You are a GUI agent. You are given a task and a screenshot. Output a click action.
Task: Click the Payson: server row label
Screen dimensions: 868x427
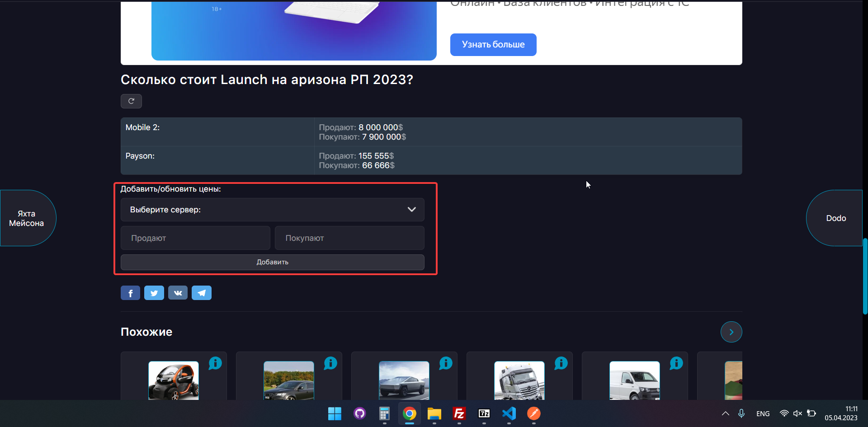pos(140,156)
